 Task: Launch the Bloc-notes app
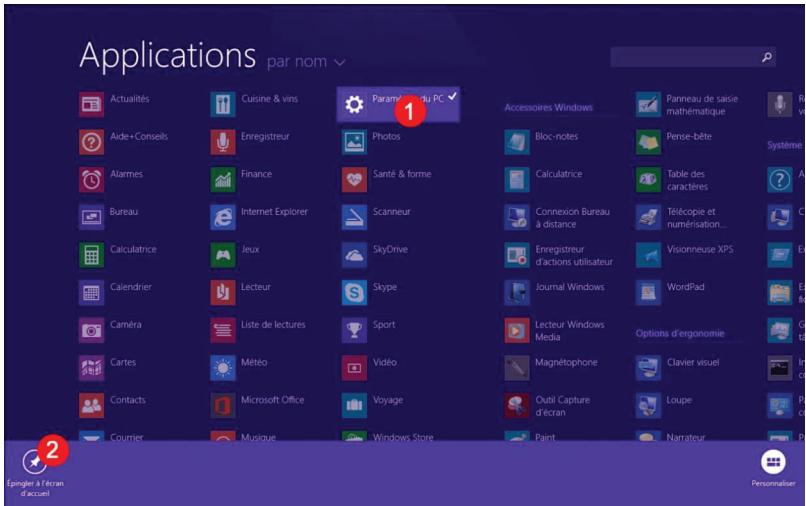(x=517, y=142)
